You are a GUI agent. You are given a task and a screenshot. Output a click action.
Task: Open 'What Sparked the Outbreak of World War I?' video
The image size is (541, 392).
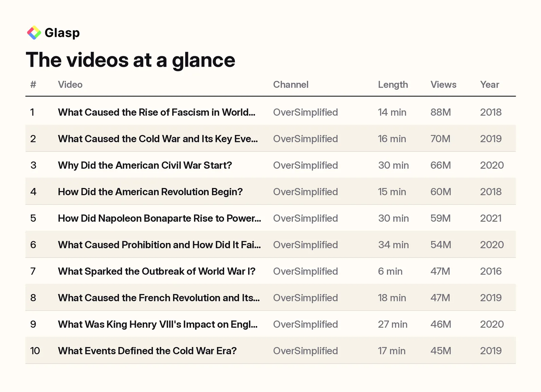click(x=157, y=271)
